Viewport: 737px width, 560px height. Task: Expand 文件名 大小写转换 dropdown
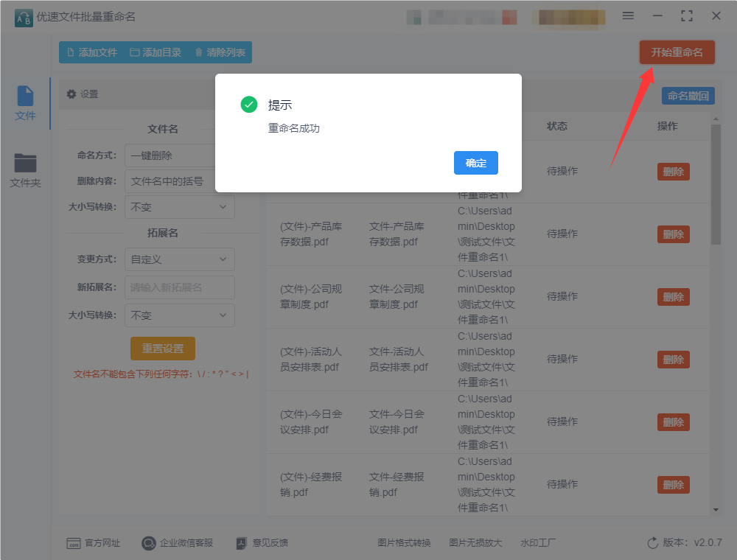(180, 207)
